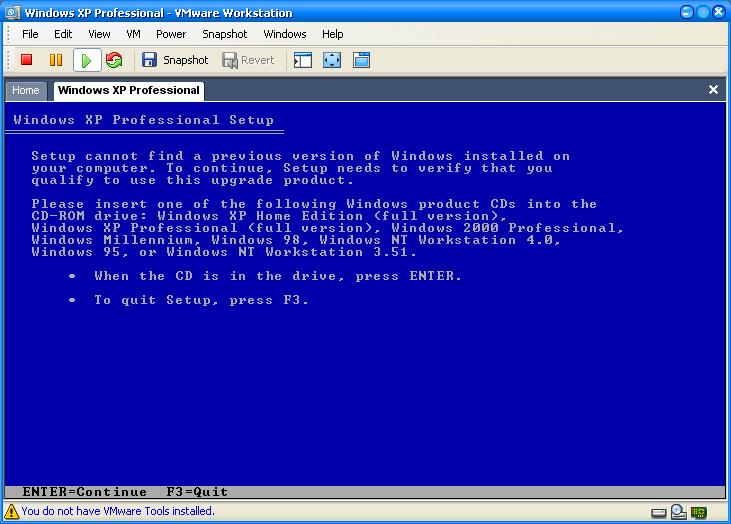Open the Edit menu

click(x=63, y=34)
